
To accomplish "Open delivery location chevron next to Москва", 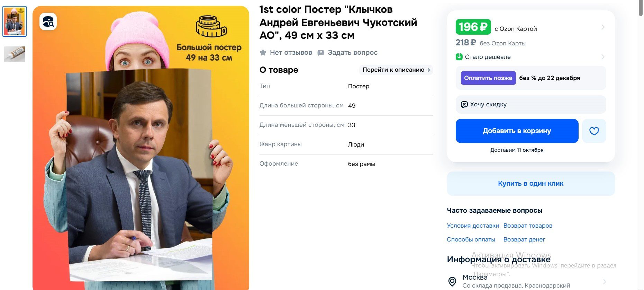I will [x=605, y=281].
